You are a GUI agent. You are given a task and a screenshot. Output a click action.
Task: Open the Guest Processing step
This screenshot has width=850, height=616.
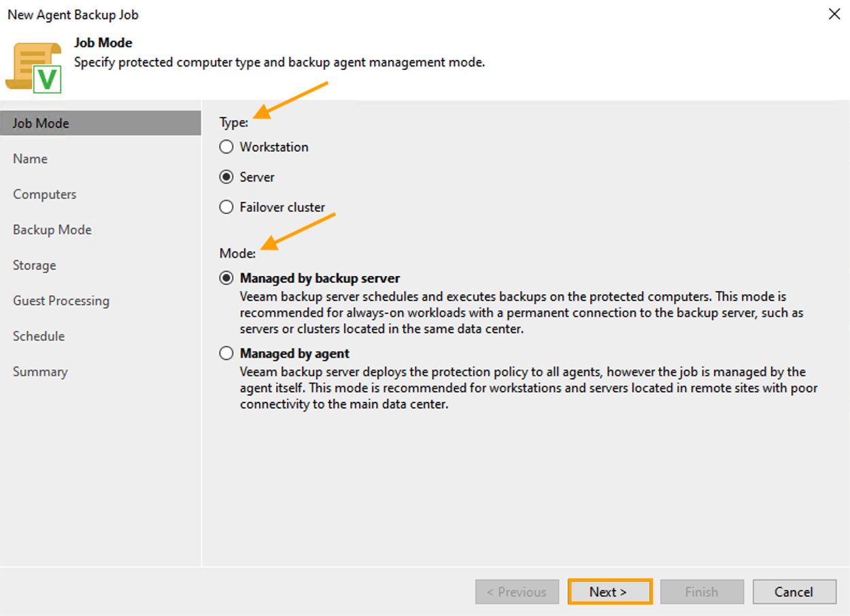point(61,301)
